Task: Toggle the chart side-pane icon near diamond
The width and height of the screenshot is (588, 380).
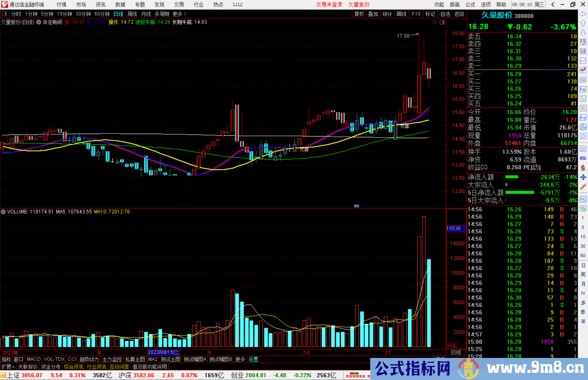Action: pyautogui.click(x=442, y=22)
